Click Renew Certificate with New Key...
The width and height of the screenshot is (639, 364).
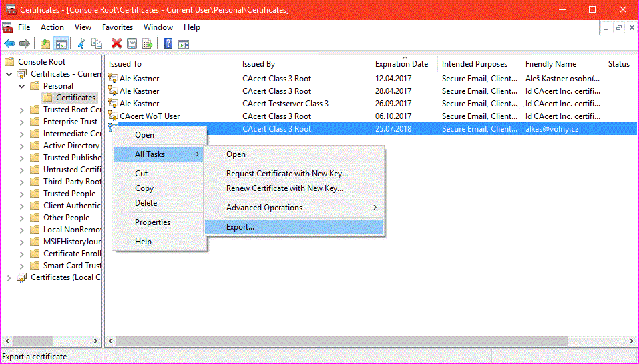pos(285,188)
